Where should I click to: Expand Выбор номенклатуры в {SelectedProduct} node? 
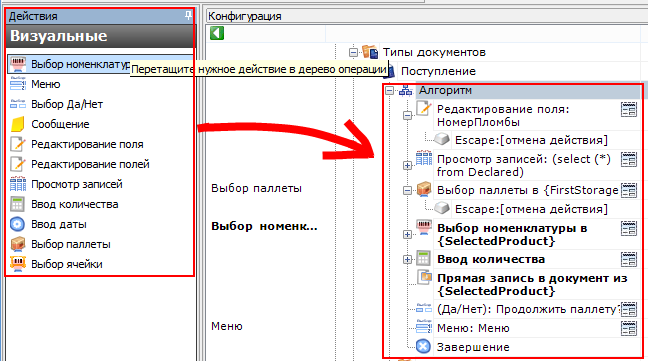(407, 235)
